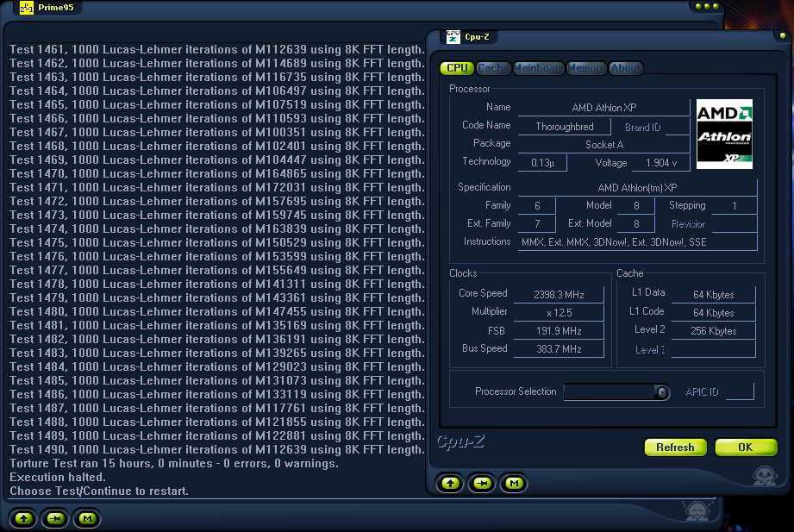The image size is (794, 532).
Task: Click the "Execution halted." line
Action: [x=58, y=478]
